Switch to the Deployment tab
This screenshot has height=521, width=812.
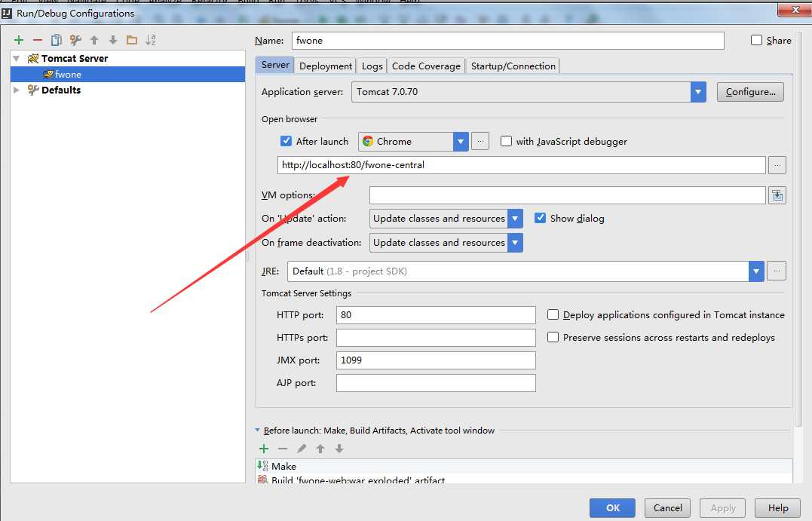326,66
